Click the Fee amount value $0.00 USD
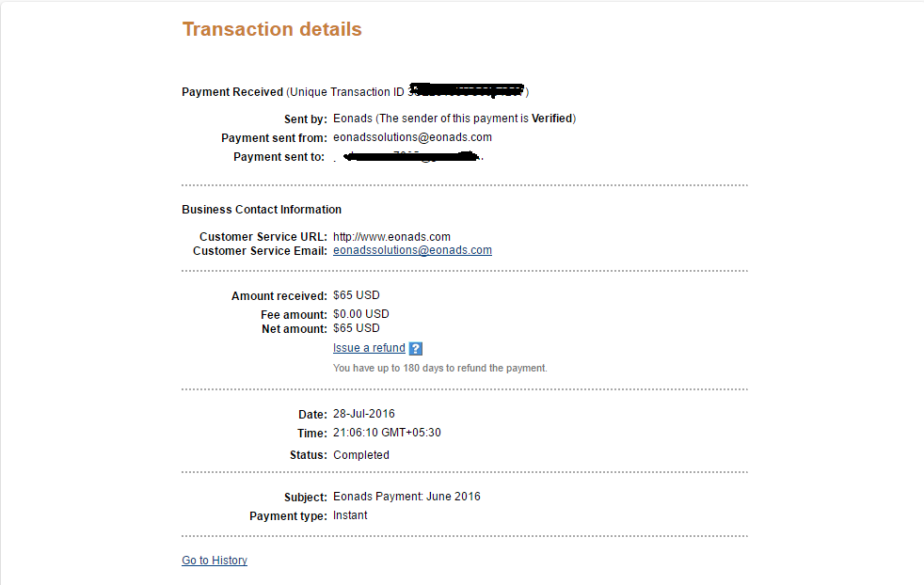This screenshot has height=585, width=924. [x=361, y=314]
